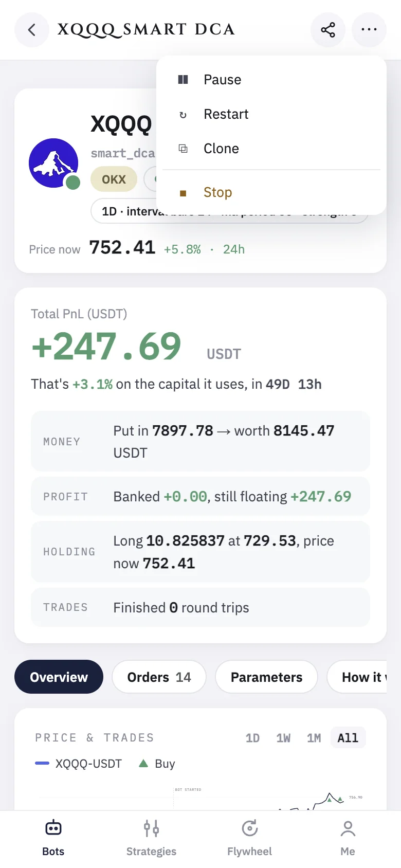401x868 pixels.
Task: Switch to the Overview tab
Action: pos(59,677)
